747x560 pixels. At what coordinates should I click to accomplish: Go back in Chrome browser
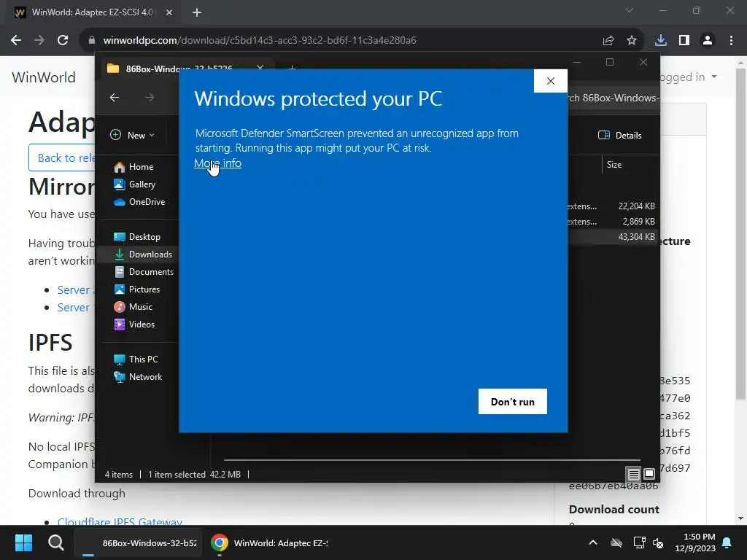(16, 41)
